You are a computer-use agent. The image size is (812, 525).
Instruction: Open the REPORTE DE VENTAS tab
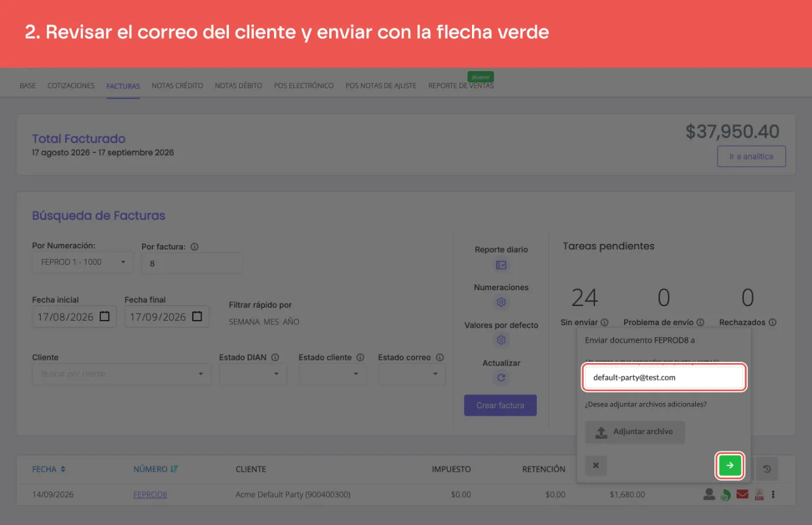click(x=461, y=86)
